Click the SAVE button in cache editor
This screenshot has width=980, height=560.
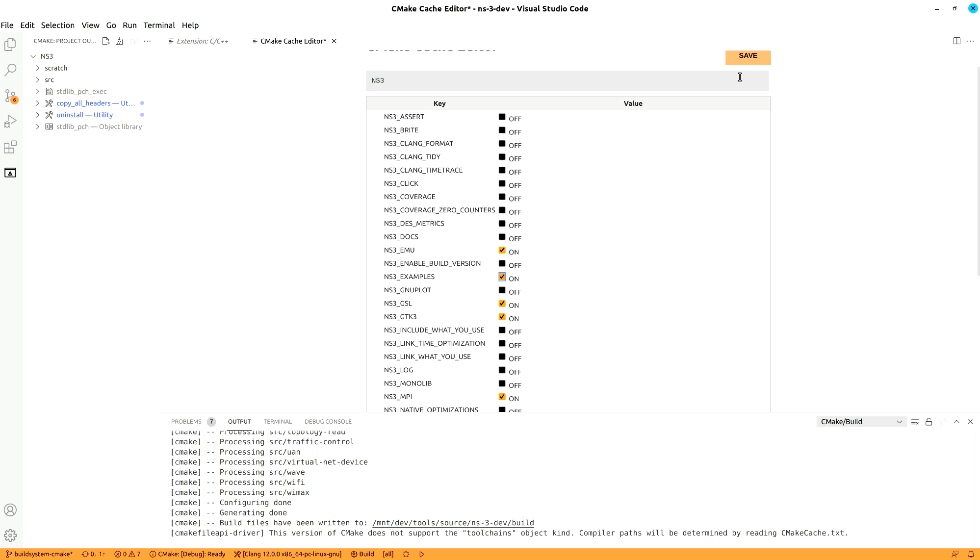pos(748,56)
